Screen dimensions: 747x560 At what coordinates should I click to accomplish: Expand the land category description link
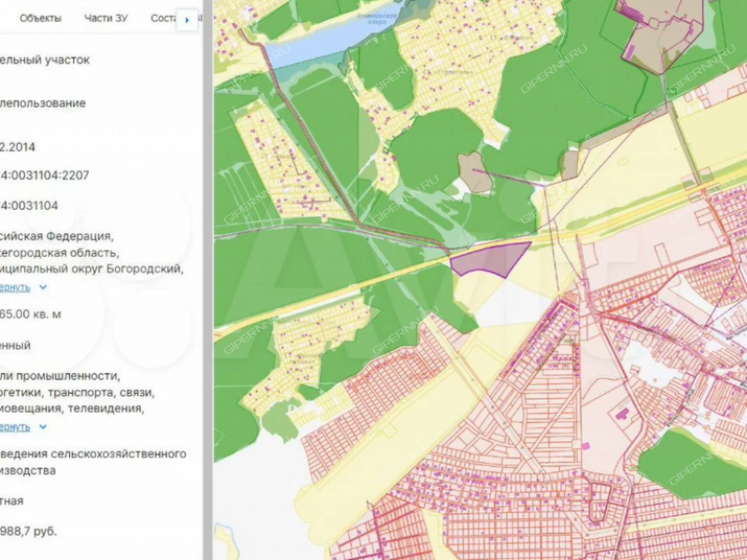pos(15,427)
